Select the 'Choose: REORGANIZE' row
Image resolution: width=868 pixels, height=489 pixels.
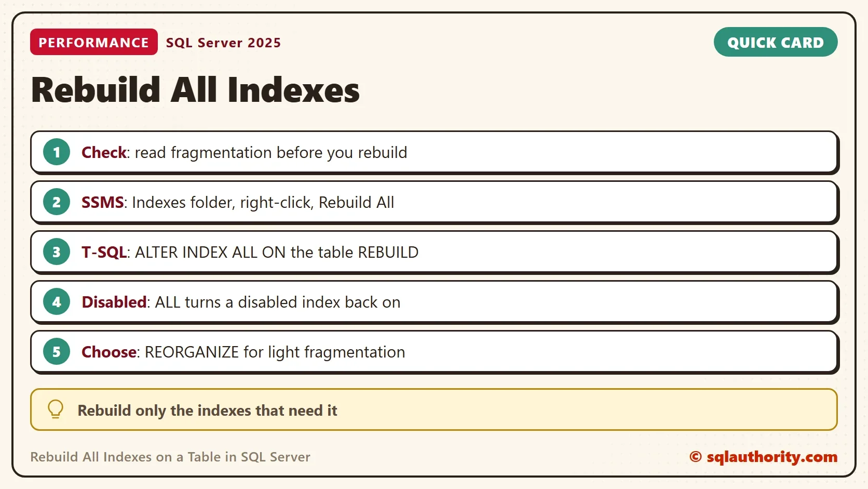(435, 352)
